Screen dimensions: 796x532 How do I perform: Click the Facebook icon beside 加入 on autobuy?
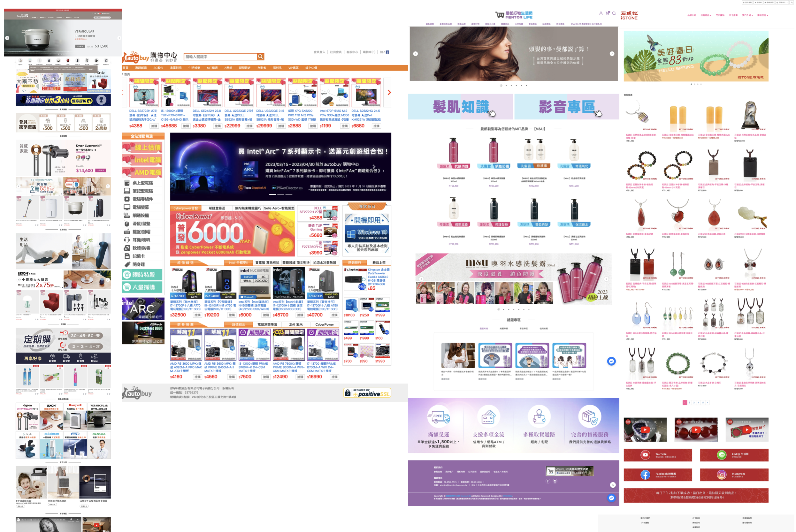[x=388, y=52]
